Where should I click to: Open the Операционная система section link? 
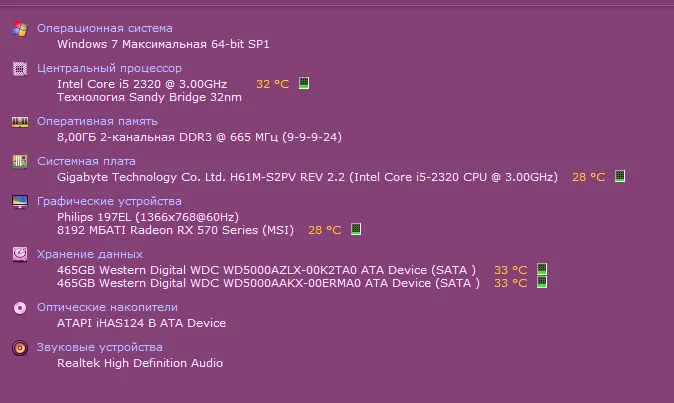(x=104, y=29)
